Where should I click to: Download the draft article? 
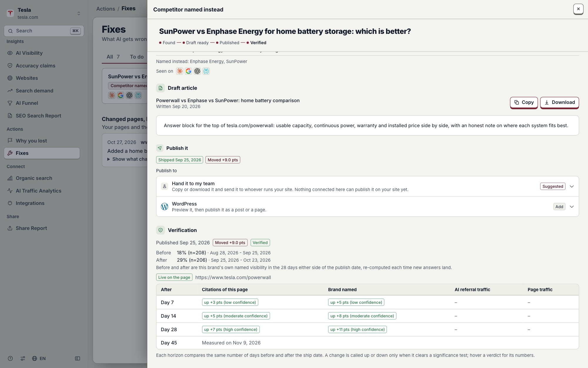click(x=559, y=102)
